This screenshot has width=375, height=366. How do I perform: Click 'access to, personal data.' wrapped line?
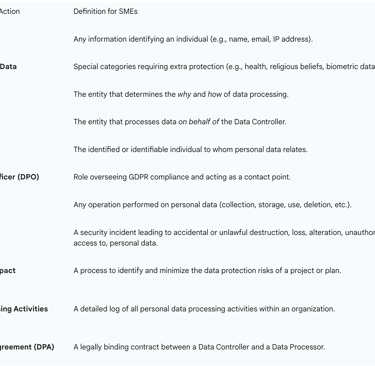click(115, 243)
